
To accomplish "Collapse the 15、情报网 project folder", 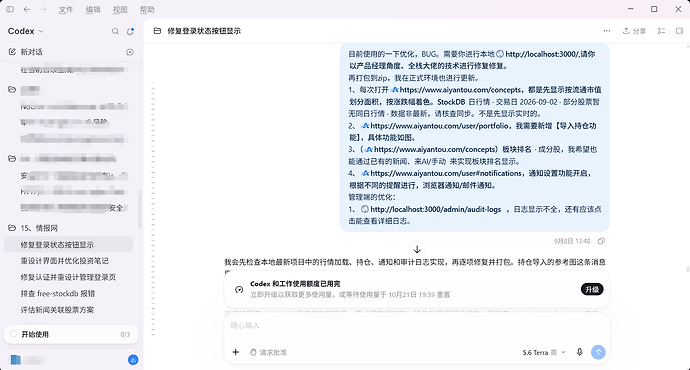I will coord(12,228).
